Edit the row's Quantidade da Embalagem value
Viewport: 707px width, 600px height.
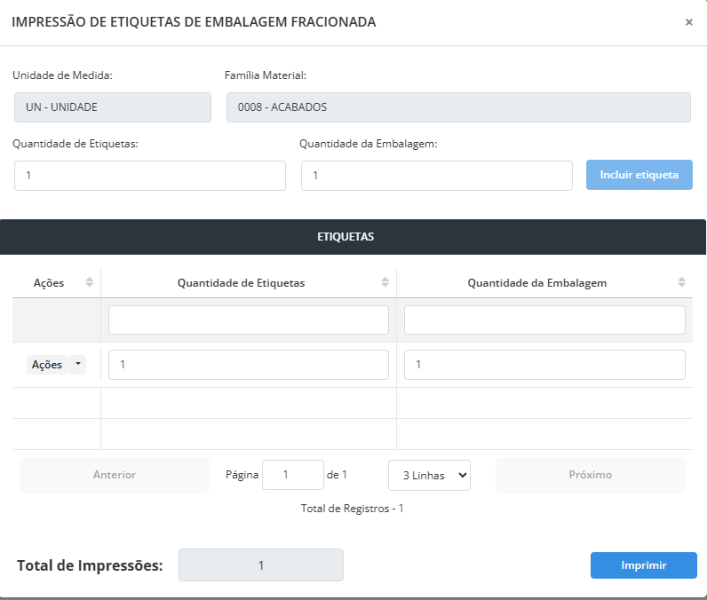(x=544, y=365)
